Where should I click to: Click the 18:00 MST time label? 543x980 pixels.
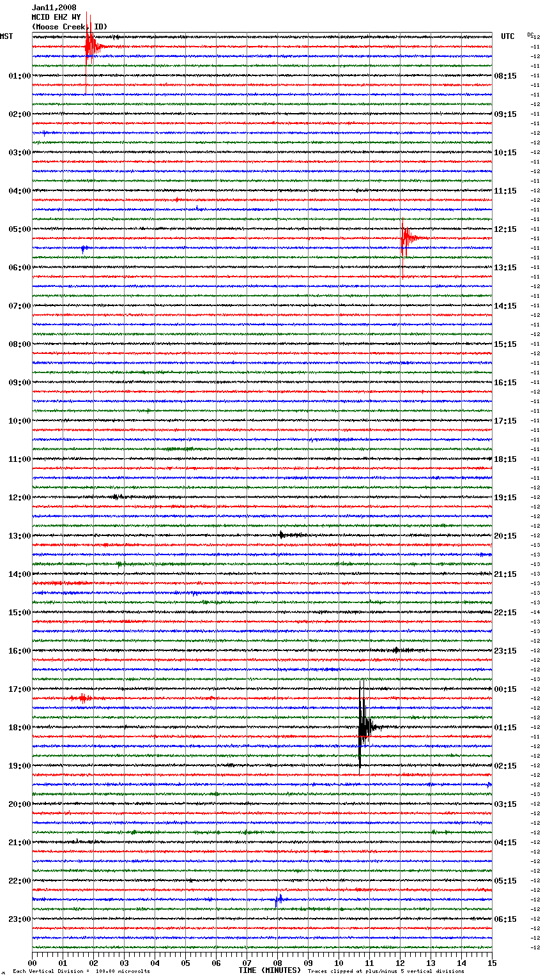[19, 728]
